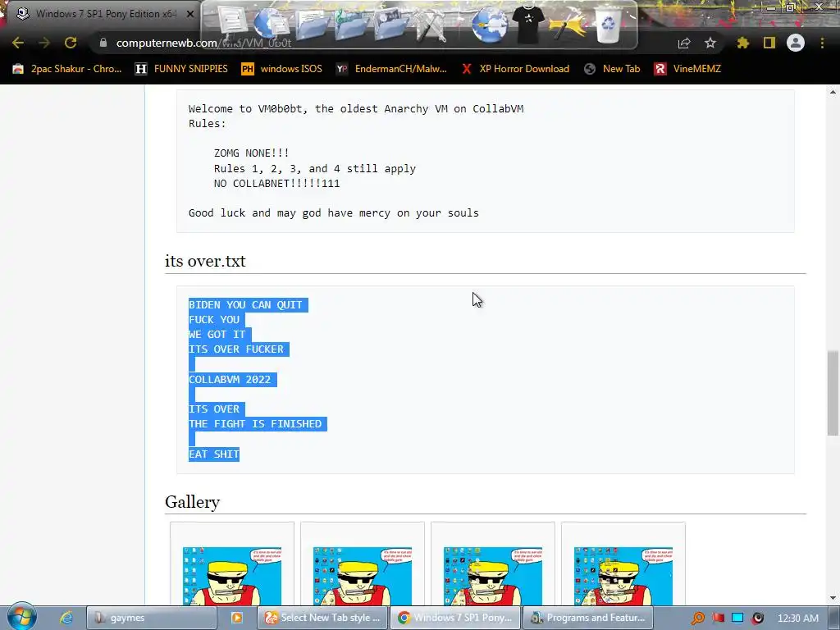Open the Extensions puzzle icon
Viewport: 840px width, 630px height.
(742, 43)
